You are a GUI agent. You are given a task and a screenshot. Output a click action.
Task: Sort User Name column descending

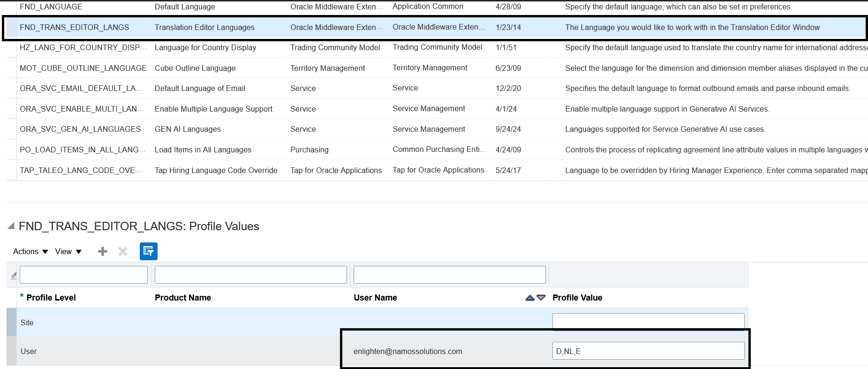coord(541,298)
